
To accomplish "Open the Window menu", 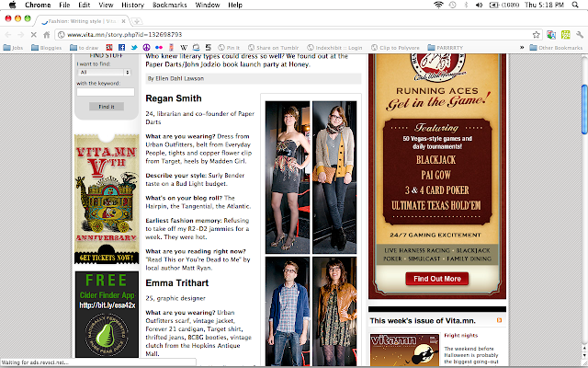I will click(208, 5).
